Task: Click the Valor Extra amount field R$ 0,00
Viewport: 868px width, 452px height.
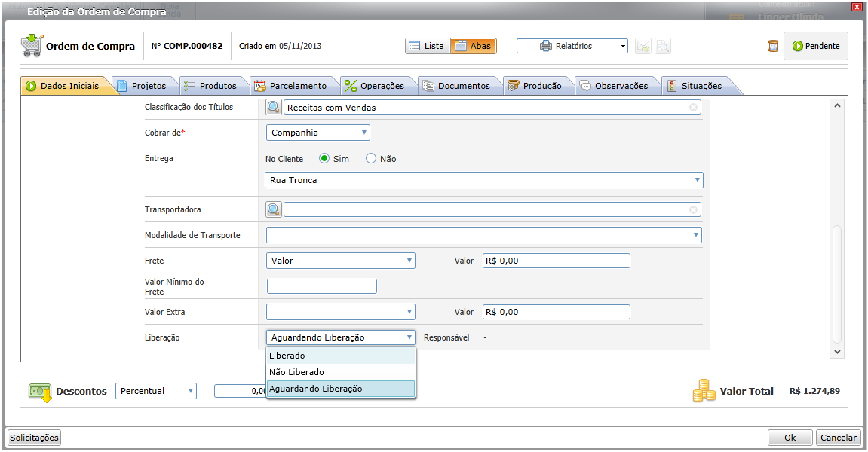Action: (x=557, y=312)
